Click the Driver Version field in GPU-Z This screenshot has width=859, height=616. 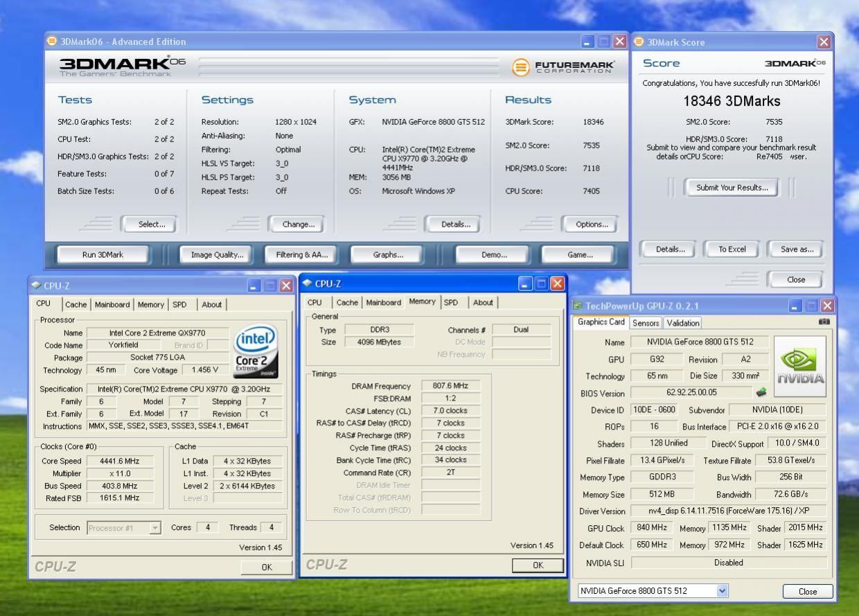tap(729, 511)
